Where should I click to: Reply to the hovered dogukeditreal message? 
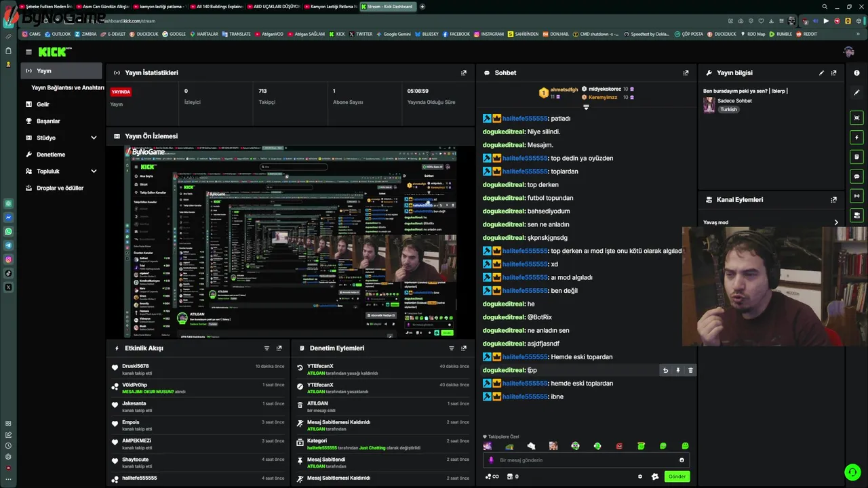(x=665, y=370)
